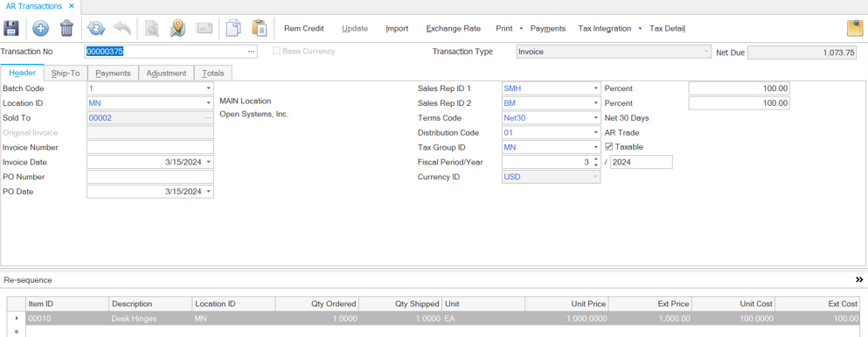
Task: Toggle the Base Currency checkbox
Action: pyautogui.click(x=277, y=51)
